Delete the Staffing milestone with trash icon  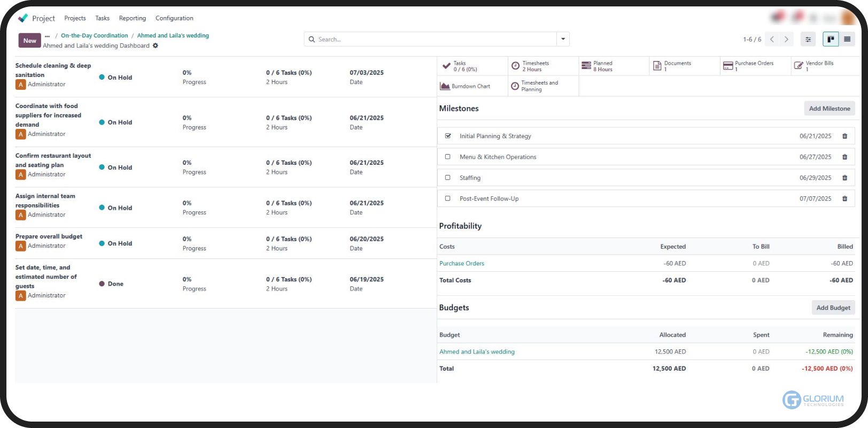pyautogui.click(x=844, y=178)
